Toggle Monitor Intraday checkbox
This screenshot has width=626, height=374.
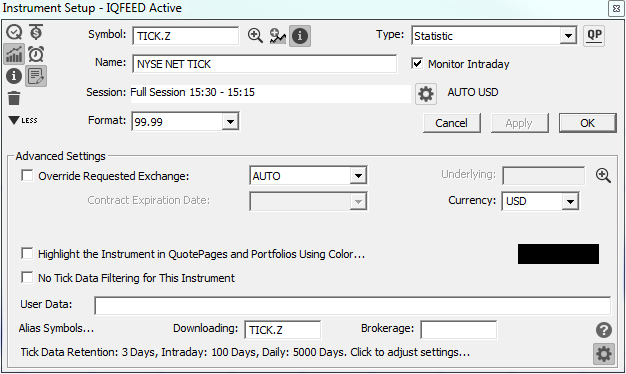417,63
